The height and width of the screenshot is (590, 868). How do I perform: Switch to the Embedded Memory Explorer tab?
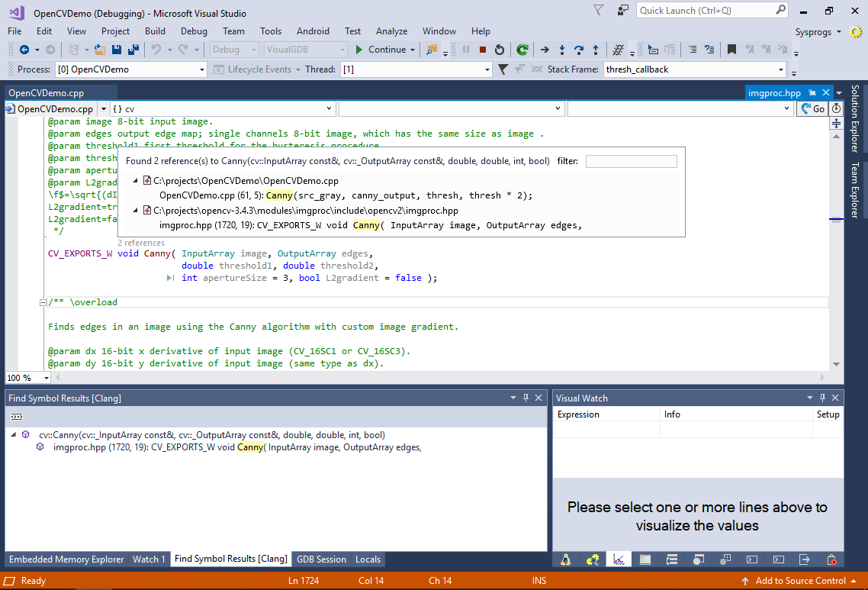point(66,559)
